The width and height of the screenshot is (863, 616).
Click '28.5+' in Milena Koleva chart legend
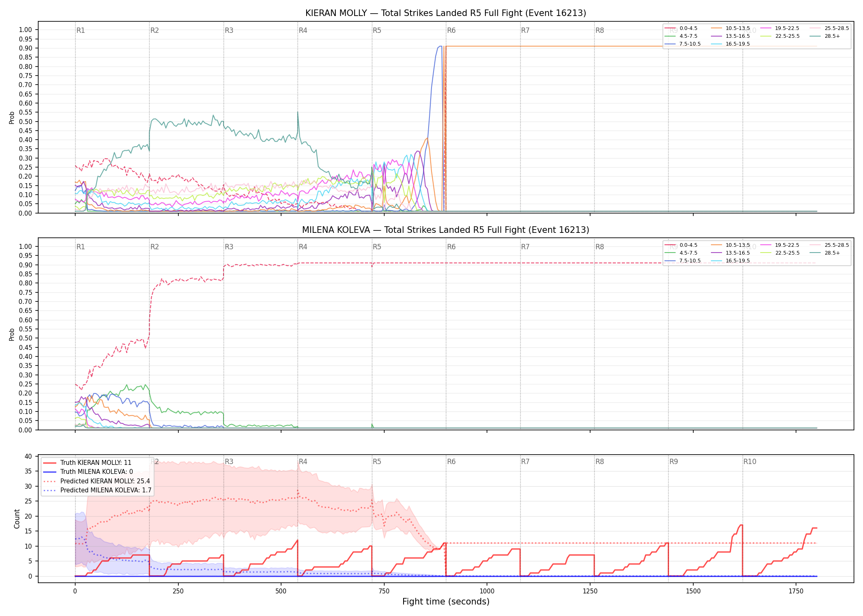832,253
